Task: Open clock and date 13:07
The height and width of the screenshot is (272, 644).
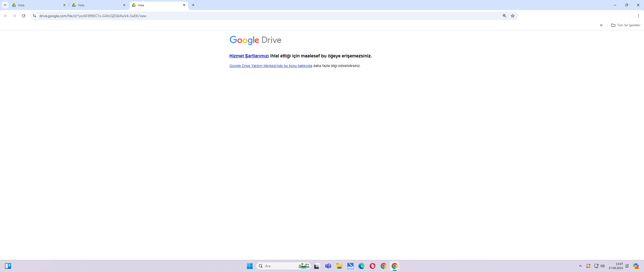Action: tap(616, 266)
